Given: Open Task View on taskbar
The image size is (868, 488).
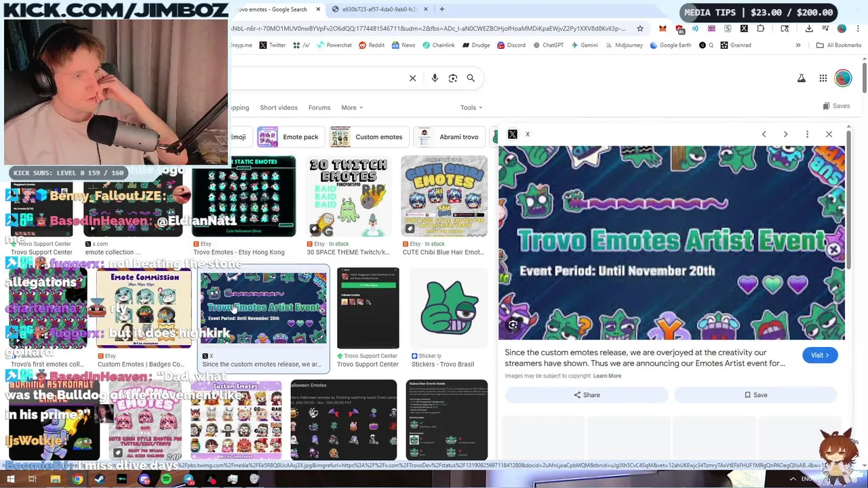Looking at the screenshot, I should (x=32, y=480).
